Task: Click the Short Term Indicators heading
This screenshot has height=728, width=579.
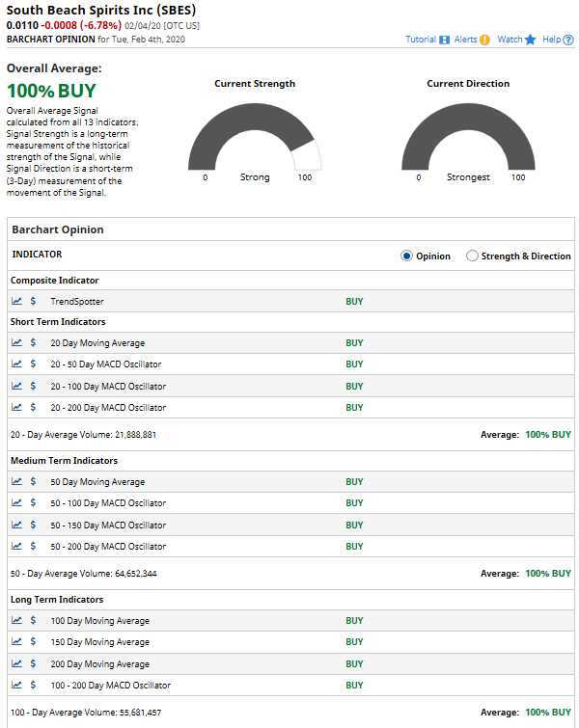Action: click(x=58, y=322)
